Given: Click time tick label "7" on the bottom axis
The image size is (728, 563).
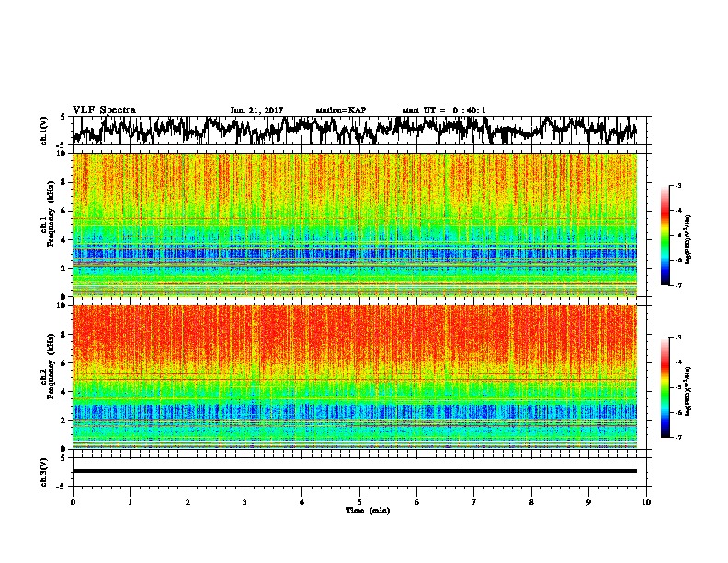Looking at the screenshot, I should (x=474, y=502).
